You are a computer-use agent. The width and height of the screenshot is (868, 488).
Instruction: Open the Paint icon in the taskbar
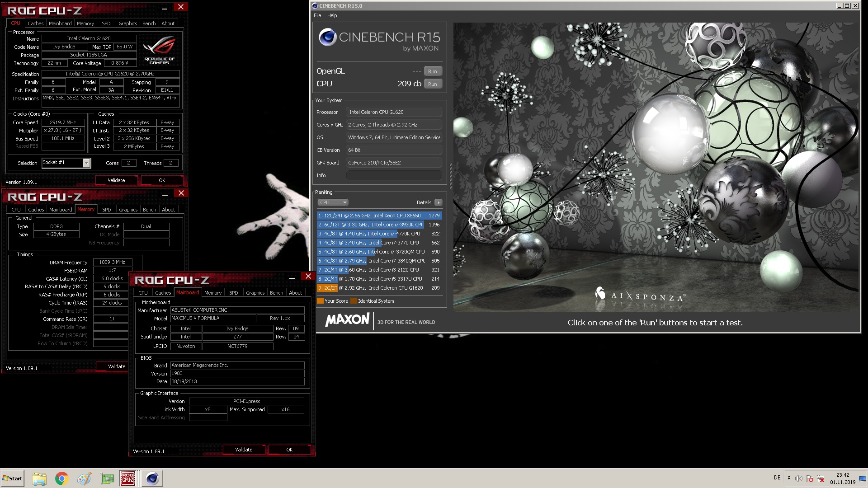coord(85,478)
